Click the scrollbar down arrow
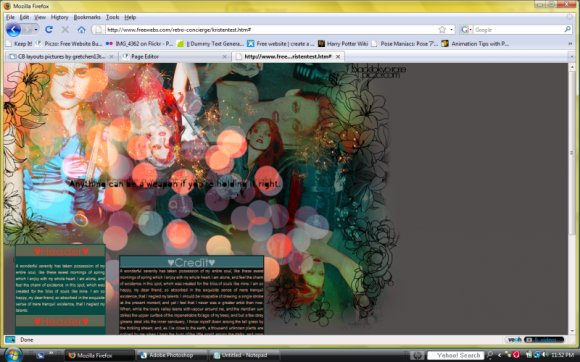Screen dimensions: 580x362 point(572,331)
